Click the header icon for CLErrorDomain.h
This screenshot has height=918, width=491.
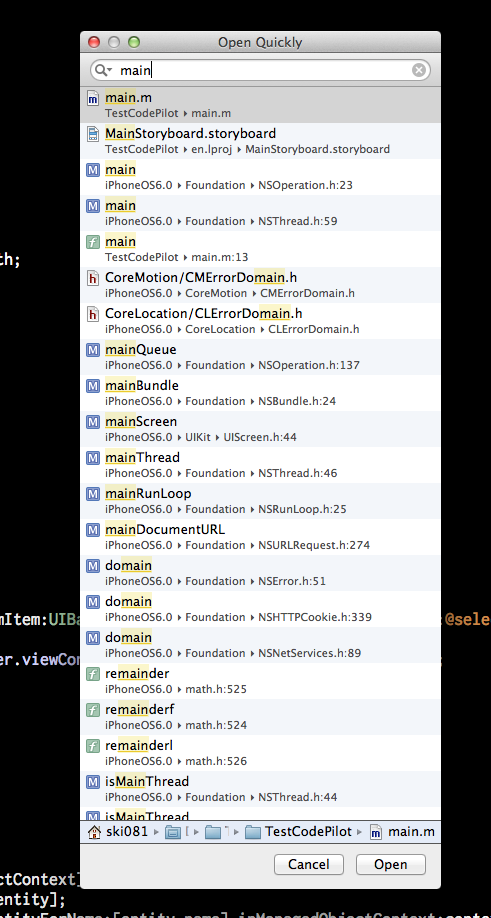click(92, 314)
